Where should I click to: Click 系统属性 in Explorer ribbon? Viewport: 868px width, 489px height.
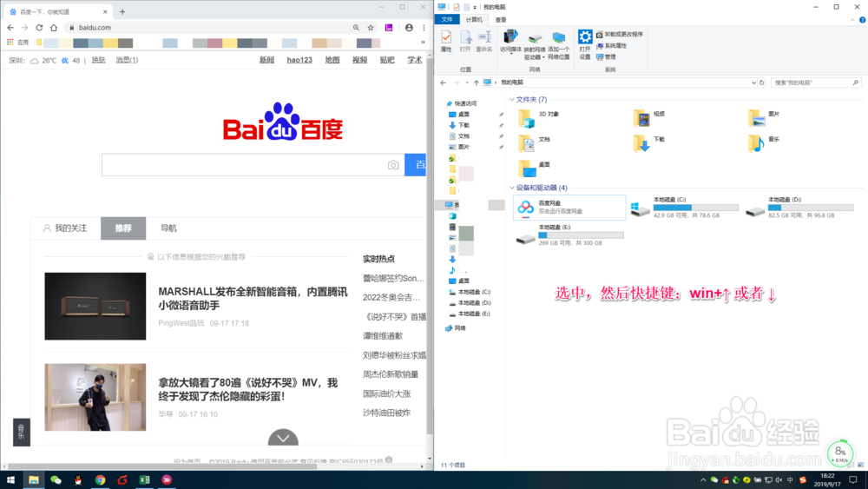tap(611, 45)
